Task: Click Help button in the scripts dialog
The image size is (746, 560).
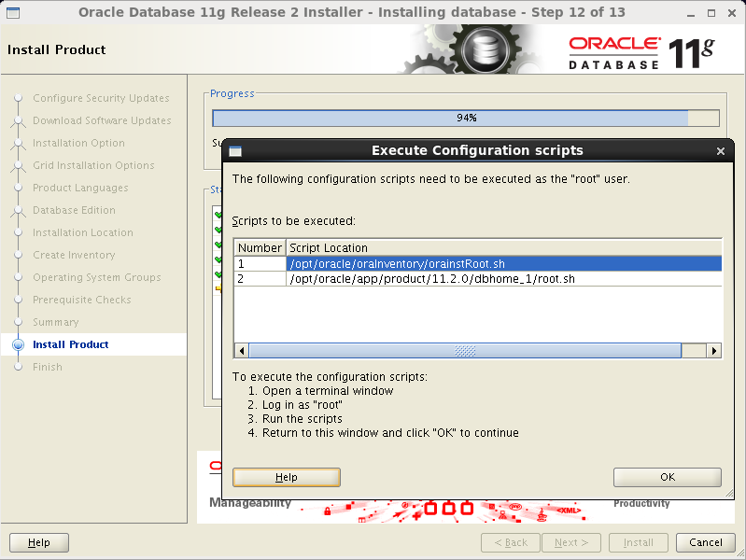Action: coord(287,477)
